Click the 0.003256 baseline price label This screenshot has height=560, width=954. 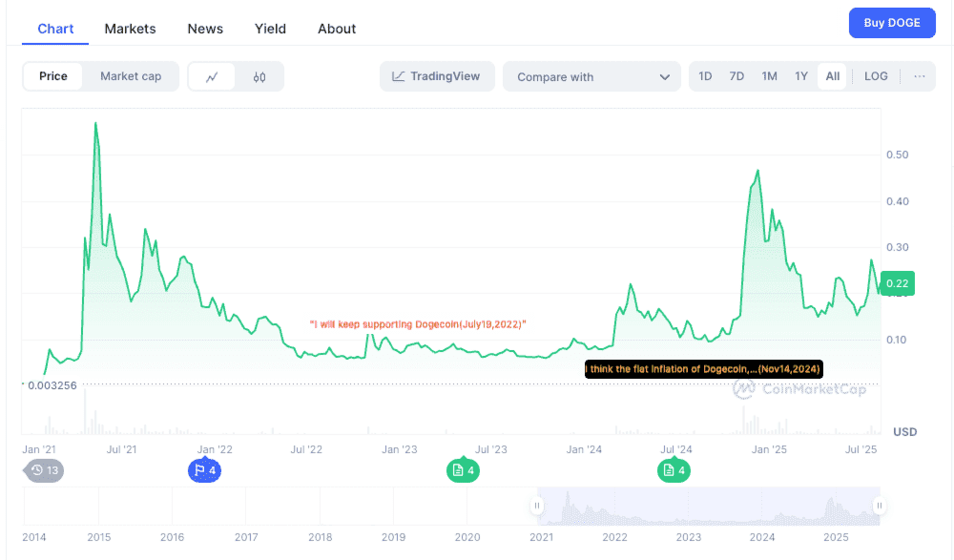pyautogui.click(x=52, y=385)
